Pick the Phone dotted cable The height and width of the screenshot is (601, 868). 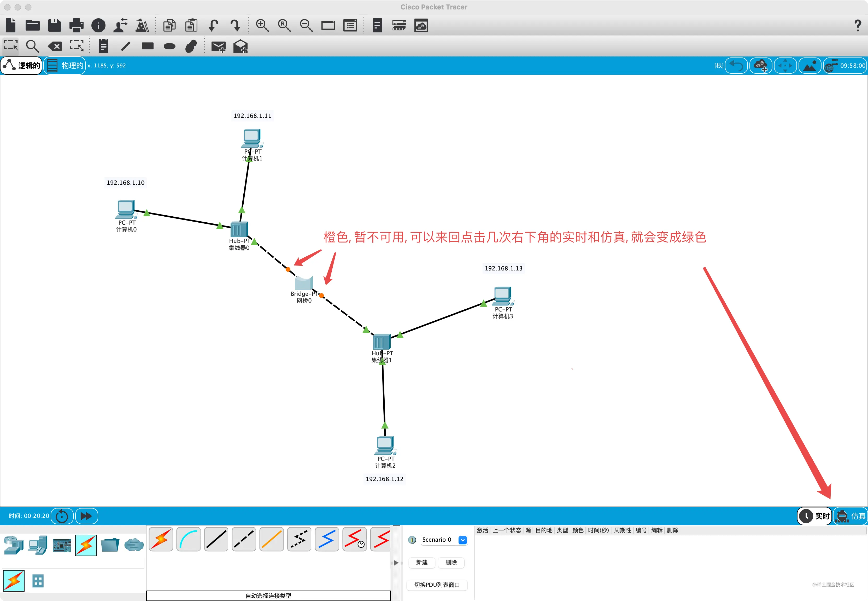(x=299, y=539)
